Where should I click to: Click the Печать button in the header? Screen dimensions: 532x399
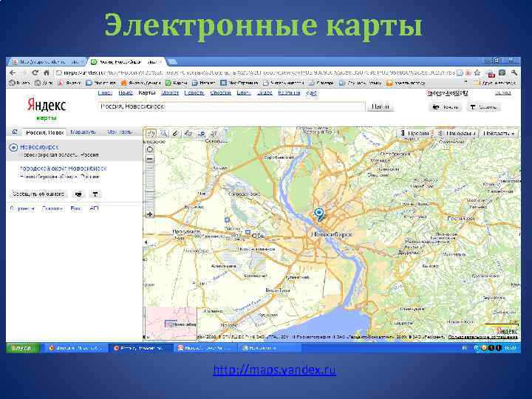tap(445, 107)
